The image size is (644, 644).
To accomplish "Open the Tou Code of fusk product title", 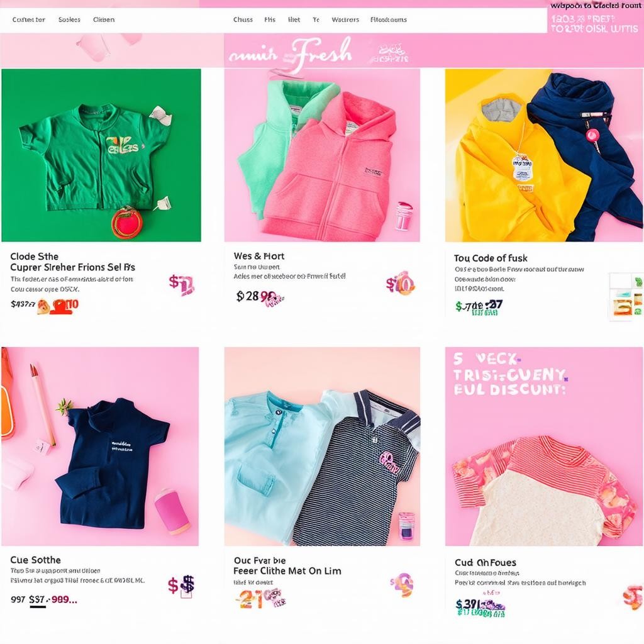I will pyautogui.click(x=491, y=258).
